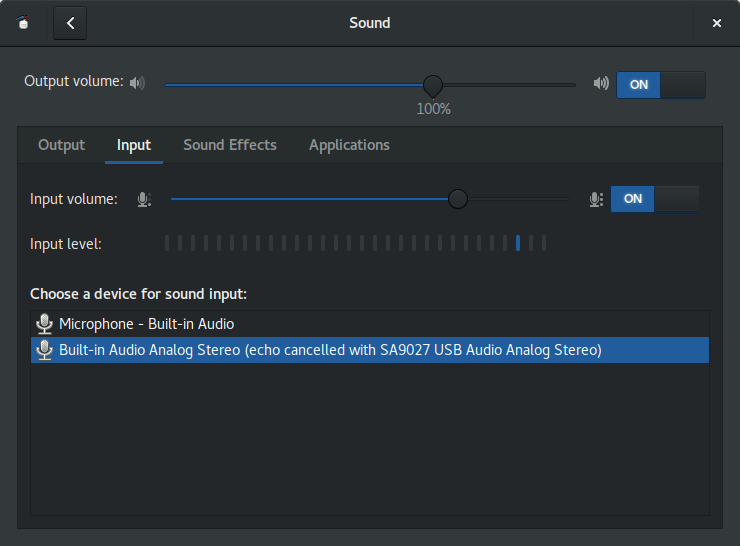Screen dimensions: 740x546
Task: Select Microphone - Built-in Audio device
Action: pos(370,324)
